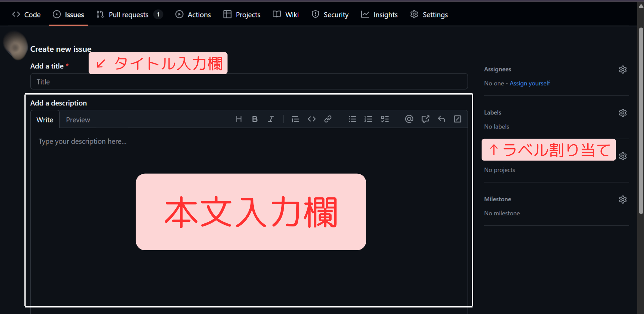Open saved replies arrow icon
The width and height of the screenshot is (644, 314).
click(x=441, y=119)
